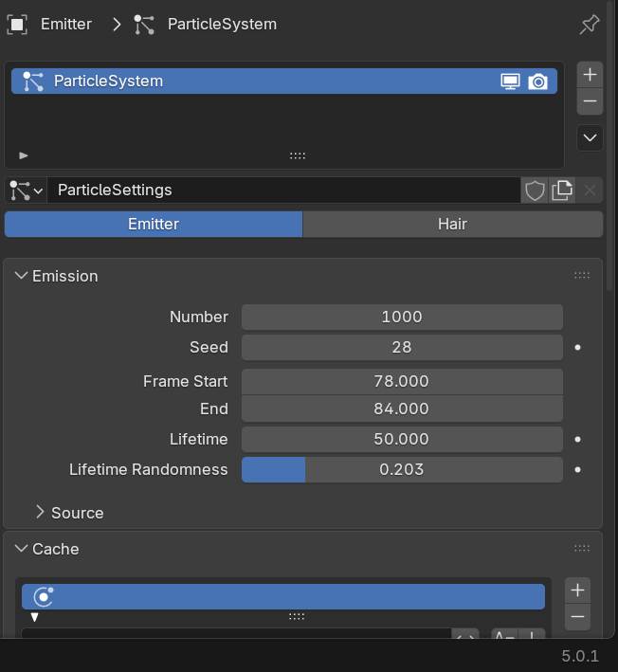The height and width of the screenshot is (672, 618).
Task: Toggle fake user shield for ParticleSettings
Action: click(x=535, y=191)
